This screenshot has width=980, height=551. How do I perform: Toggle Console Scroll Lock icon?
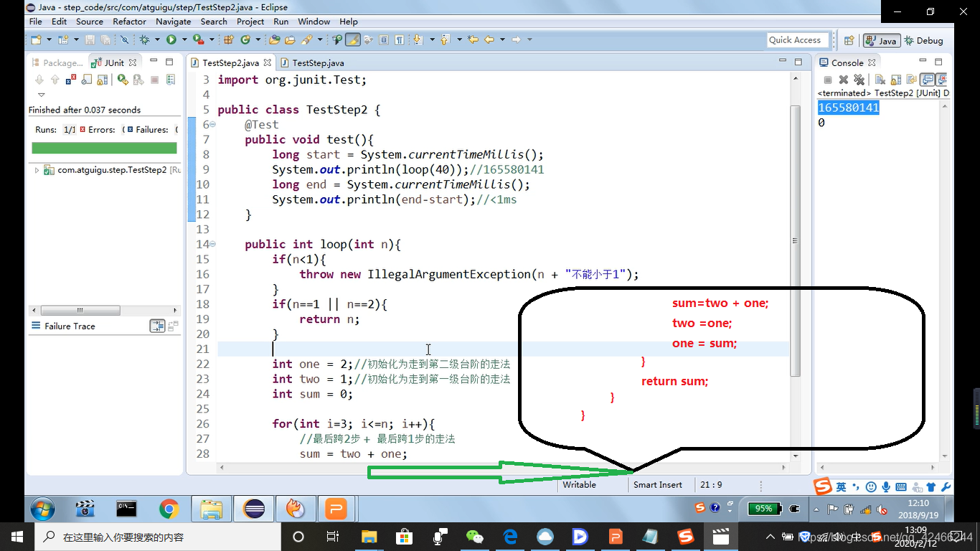click(896, 80)
